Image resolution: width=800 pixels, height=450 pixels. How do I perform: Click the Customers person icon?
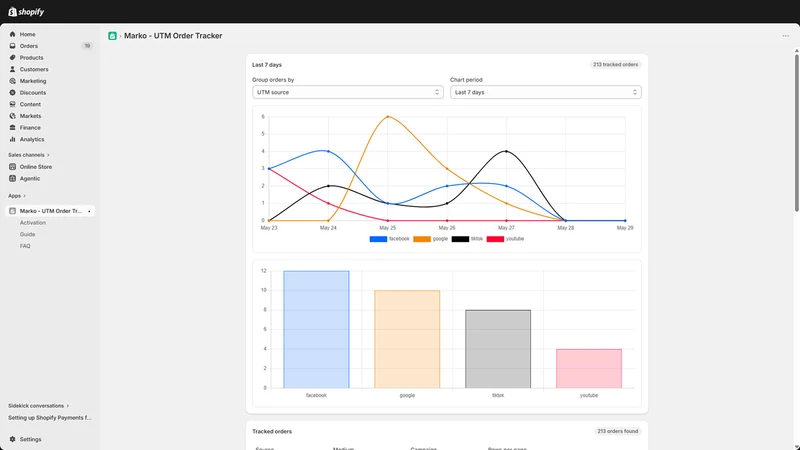pyautogui.click(x=13, y=69)
